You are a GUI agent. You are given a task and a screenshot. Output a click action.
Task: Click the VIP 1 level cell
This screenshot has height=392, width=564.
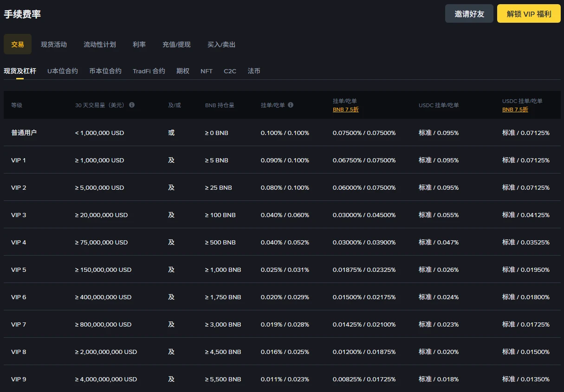(19, 160)
